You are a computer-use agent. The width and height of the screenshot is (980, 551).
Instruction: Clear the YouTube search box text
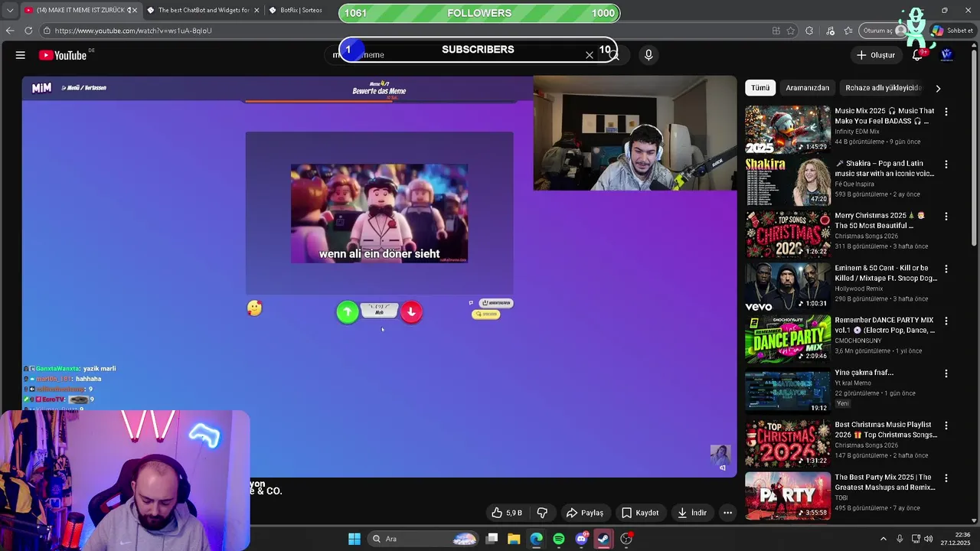(590, 55)
